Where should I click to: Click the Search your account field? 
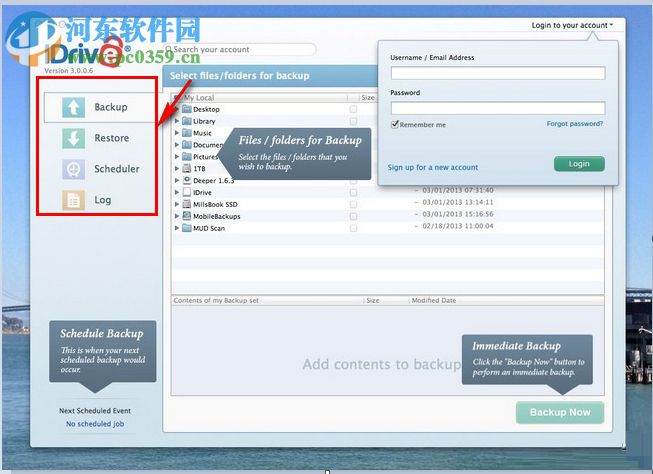click(239, 49)
